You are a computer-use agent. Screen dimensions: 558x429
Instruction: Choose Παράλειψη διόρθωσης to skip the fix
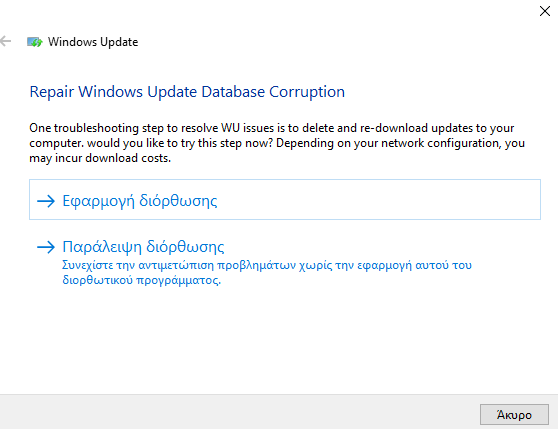tap(143, 247)
